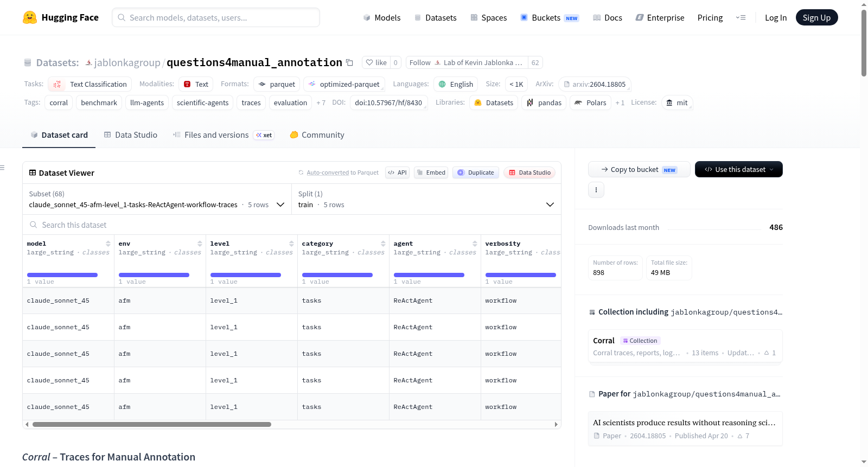Image resolution: width=868 pixels, height=467 pixels.
Task: Click the Hugging Face logo
Action: pyautogui.click(x=60, y=17)
